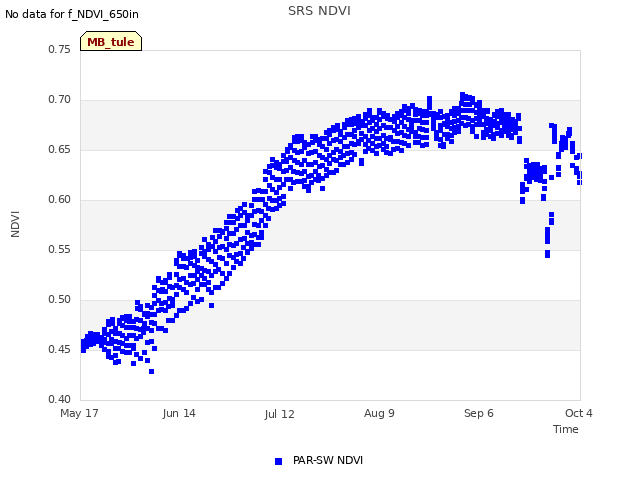The height and width of the screenshot is (480, 640).
Task: Click the 0.50 y-axis tick label
Action: point(60,300)
